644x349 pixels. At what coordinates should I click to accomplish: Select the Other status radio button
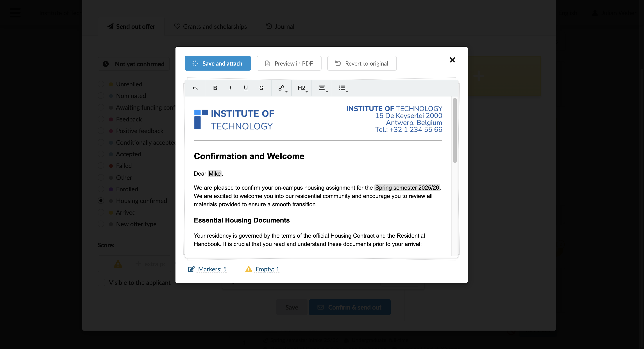pos(101,177)
